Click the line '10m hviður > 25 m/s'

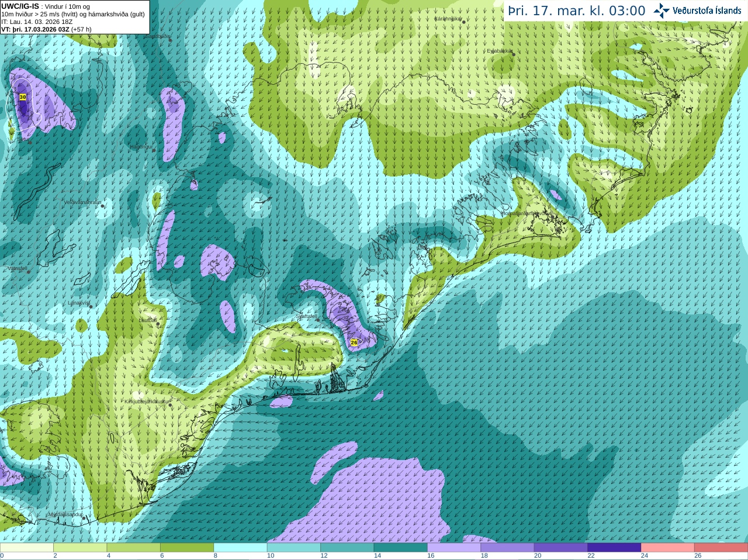[30, 14]
